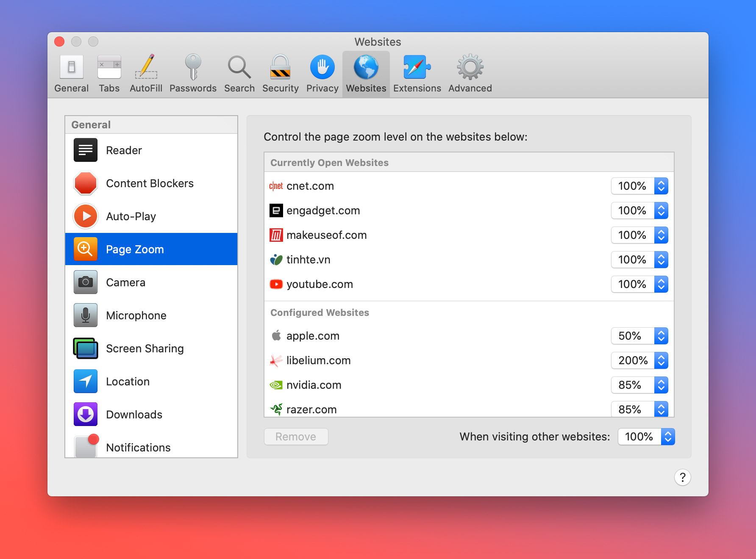Open the General preferences icon

71,68
